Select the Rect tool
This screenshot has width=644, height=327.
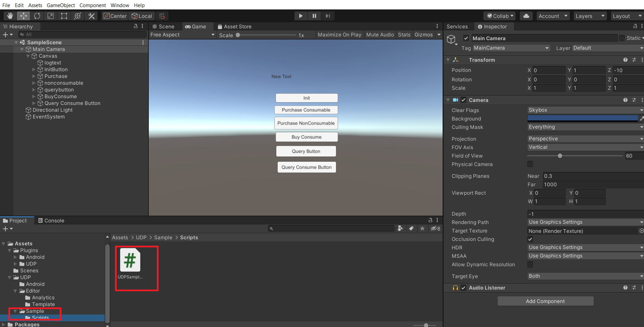pos(64,16)
